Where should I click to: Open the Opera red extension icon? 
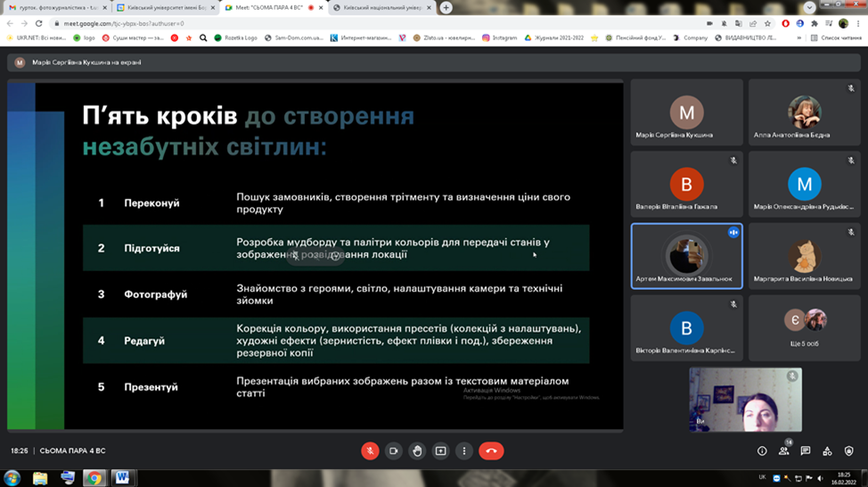(785, 23)
